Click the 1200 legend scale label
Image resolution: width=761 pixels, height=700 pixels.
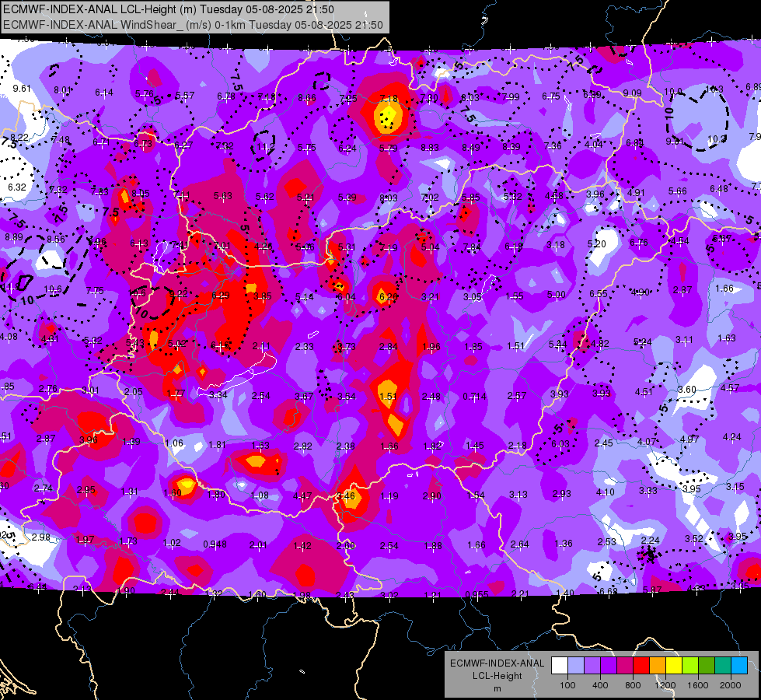tap(665, 685)
